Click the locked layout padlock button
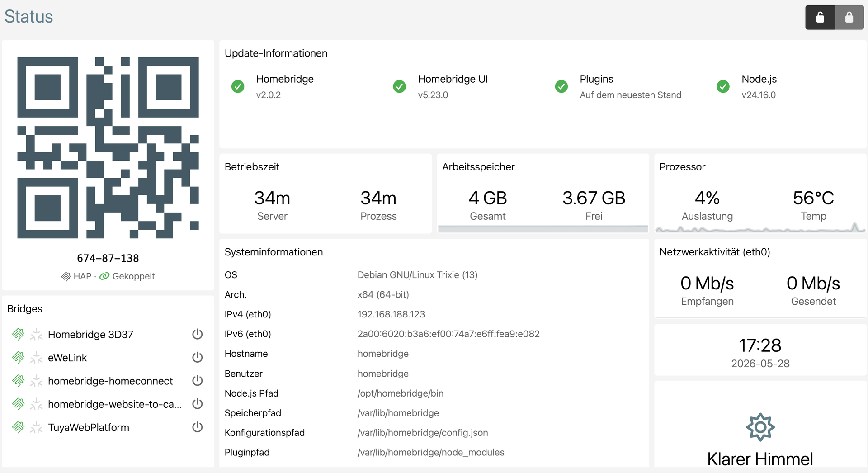Image resolution: width=868 pixels, height=473 pixels. pos(849,18)
